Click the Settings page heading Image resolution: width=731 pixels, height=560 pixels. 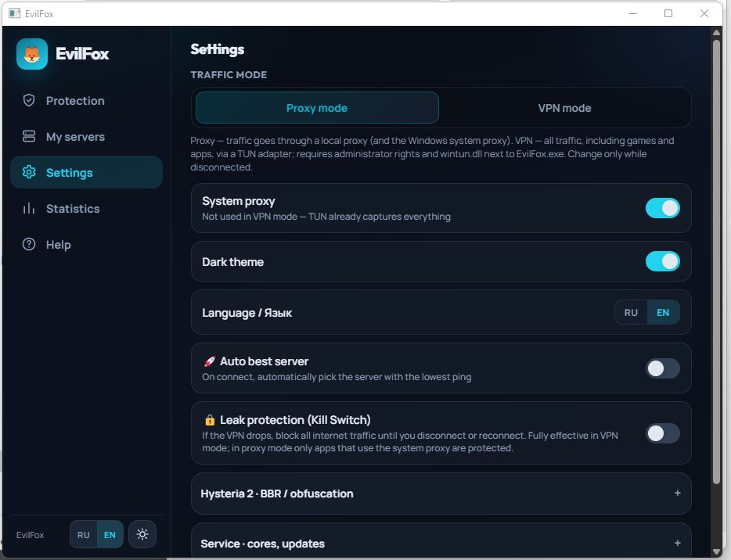click(x=218, y=49)
